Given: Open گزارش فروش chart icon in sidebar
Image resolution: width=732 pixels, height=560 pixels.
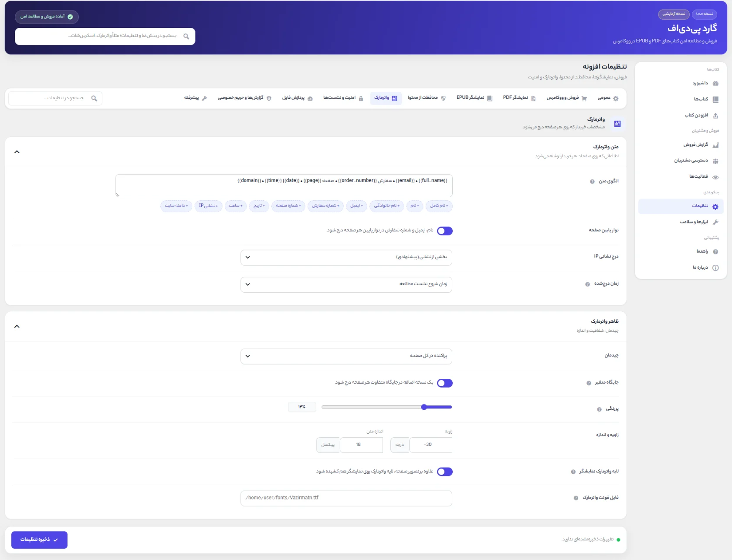Looking at the screenshot, I should (715, 145).
